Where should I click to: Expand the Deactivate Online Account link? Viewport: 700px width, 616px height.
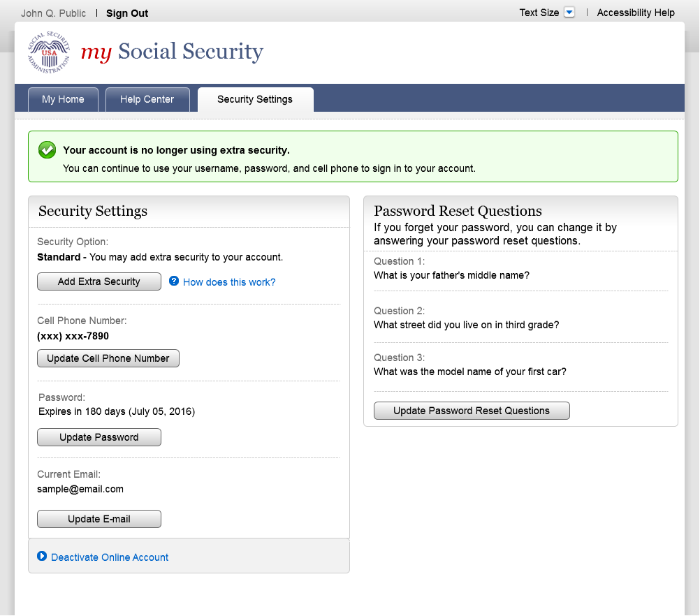pyautogui.click(x=110, y=557)
